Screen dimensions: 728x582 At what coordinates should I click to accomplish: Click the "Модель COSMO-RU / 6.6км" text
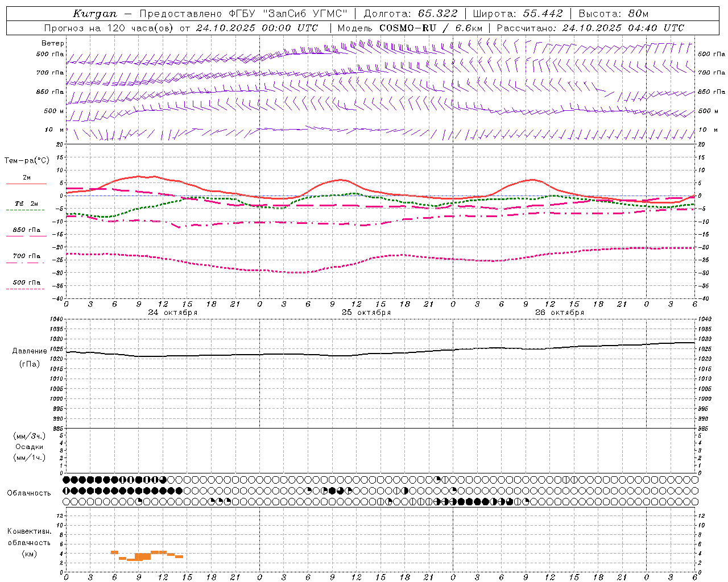(409, 28)
